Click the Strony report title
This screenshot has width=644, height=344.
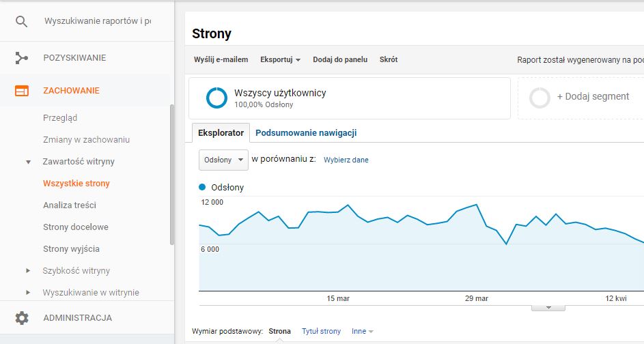click(212, 33)
